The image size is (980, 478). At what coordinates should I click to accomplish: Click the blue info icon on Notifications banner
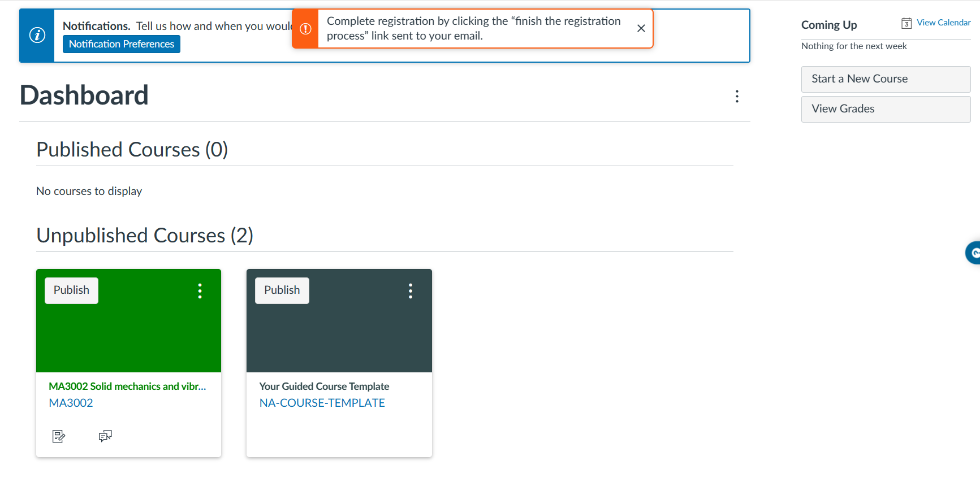(x=37, y=35)
